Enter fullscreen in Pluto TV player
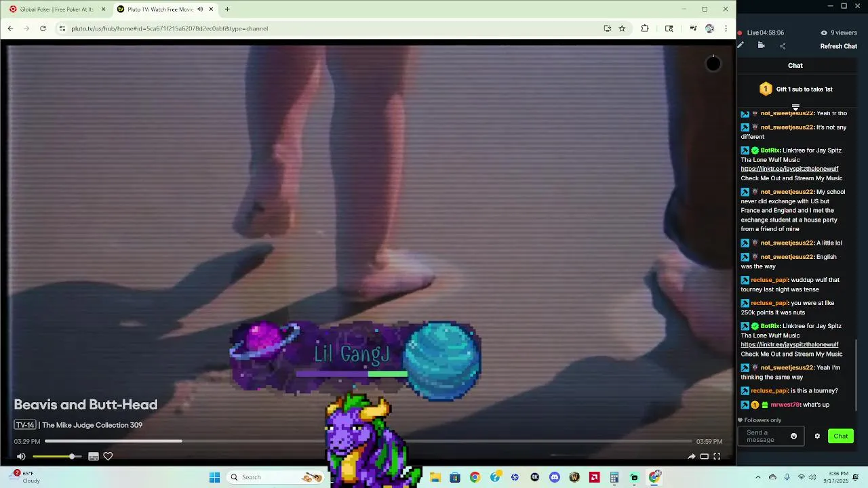This screenshot has height=488, width=868. 717,457
